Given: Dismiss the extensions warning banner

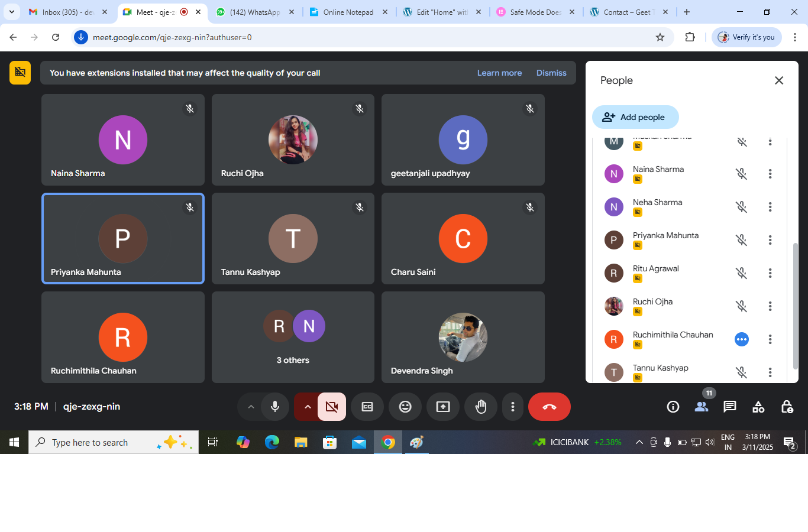Looking at the screenshot, I should tap(551, 73).
